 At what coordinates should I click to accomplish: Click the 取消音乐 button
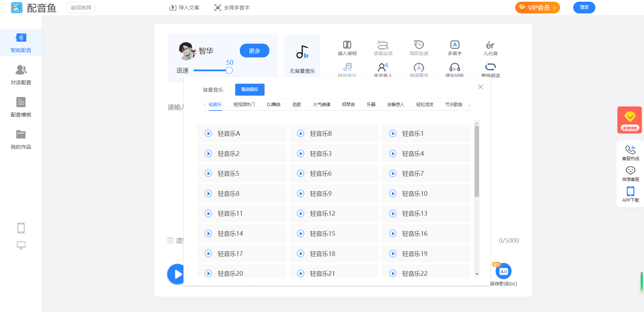pos(250,90)
